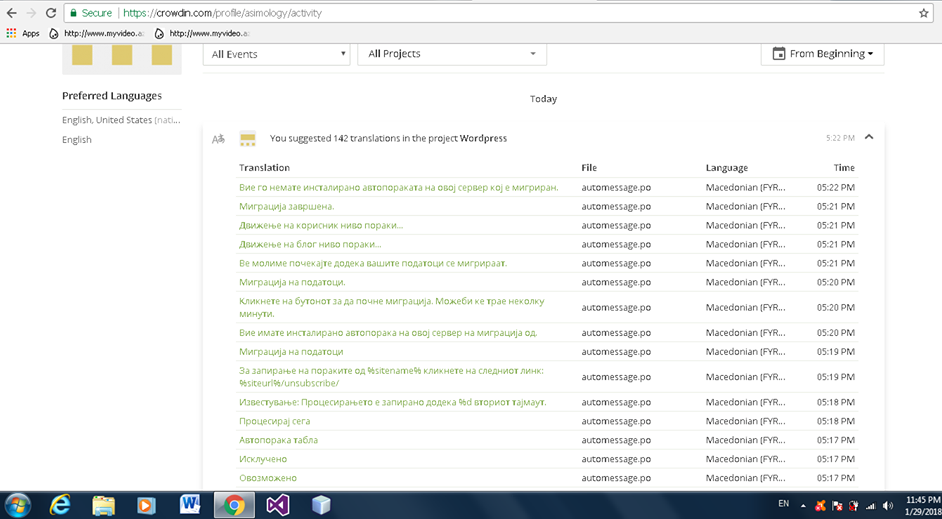This screenshot has height=519, width=942.
Task: Click the translation activity type icon
Action: [x=218, y=139]
